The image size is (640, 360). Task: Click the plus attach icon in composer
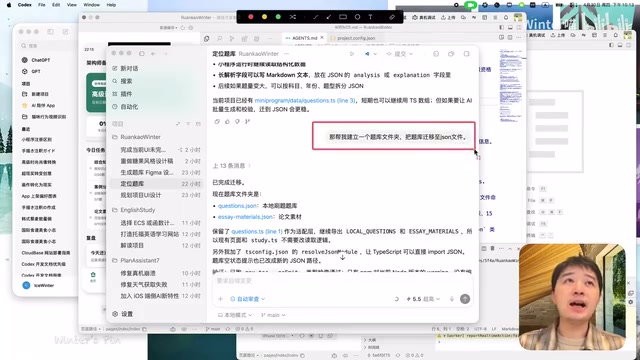point(220,299)
